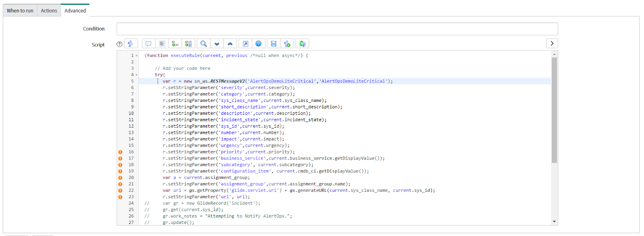Click the Save floppy disk icon
Viewport: 644px width, 236px height.
(x=274, y=43)
